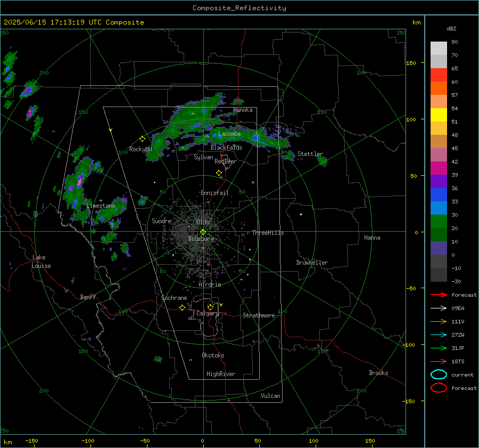Select the 65 dBZ red color swatch
The width and height of the screenshot is (479, 448).
(x=439, y=75)
